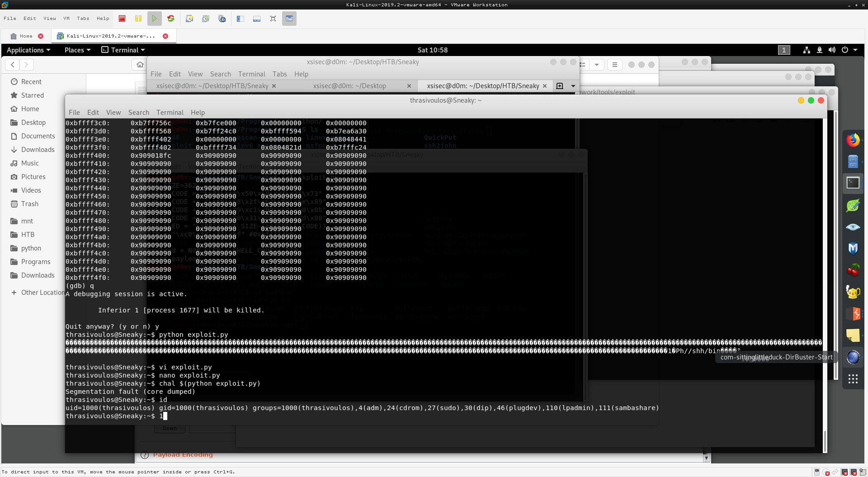868x477 pixels.
Task: Open Recent in Files sidebar
Action: [x=31, y=82]
